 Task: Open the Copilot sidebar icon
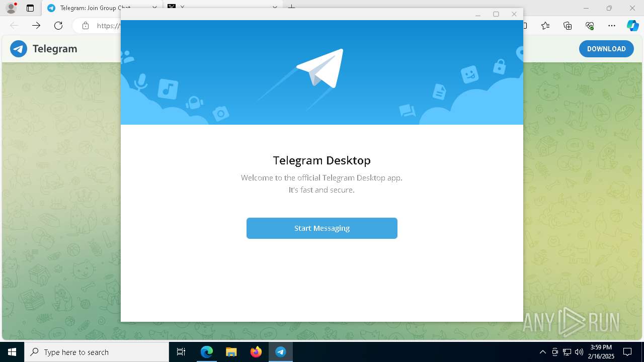pos(632,26)
